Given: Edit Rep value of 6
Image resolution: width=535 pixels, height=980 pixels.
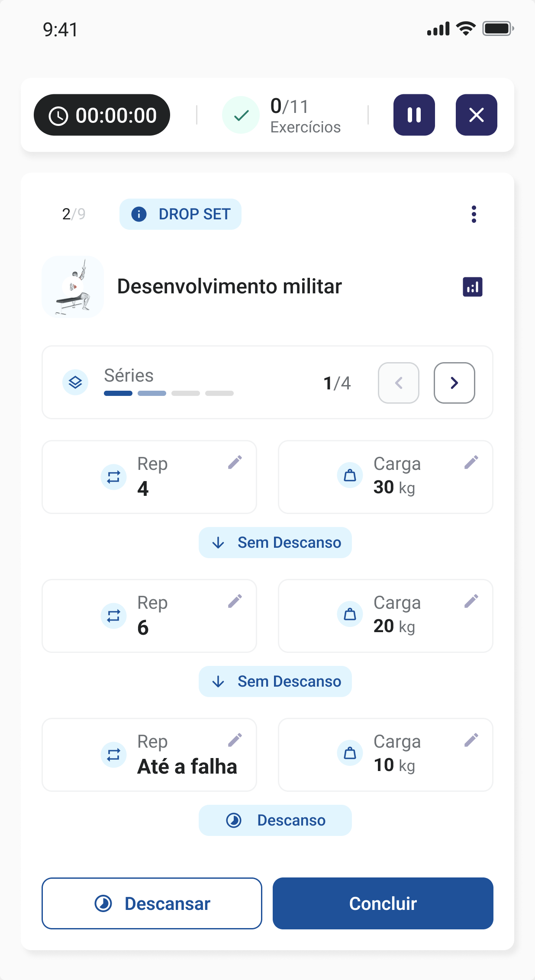Looking at the screenshot, I should click(235, 601).
